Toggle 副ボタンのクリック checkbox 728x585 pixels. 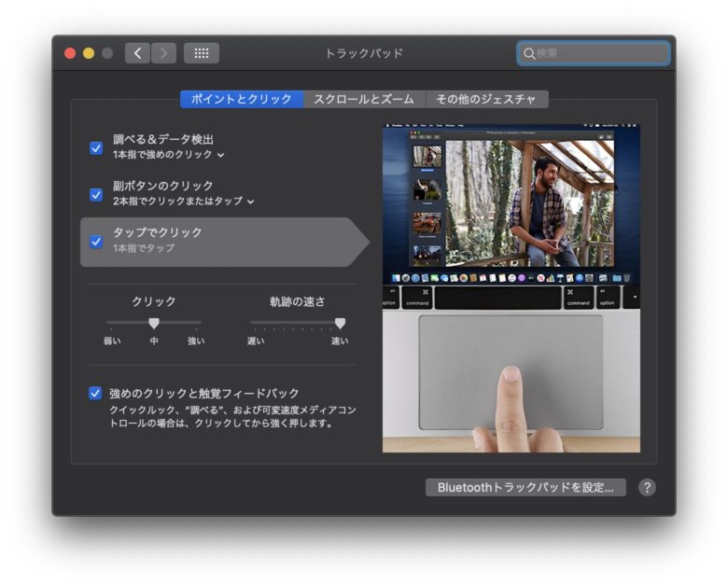[96, 194]
